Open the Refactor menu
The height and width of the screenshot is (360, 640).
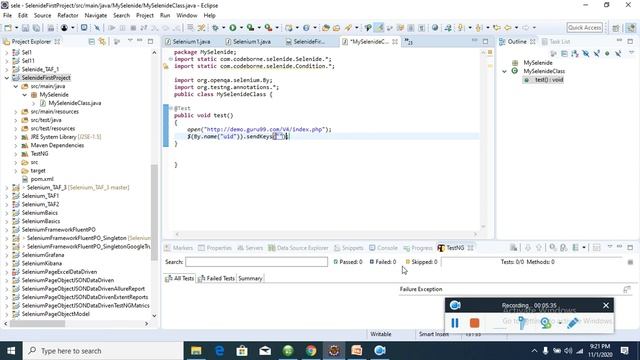click(x=68, y=16)
